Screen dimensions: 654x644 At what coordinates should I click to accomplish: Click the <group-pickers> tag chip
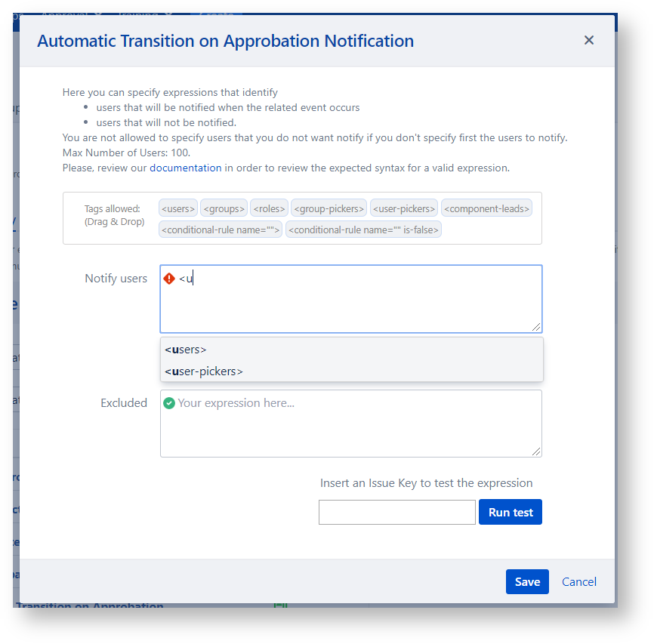(x=329, y=208)
